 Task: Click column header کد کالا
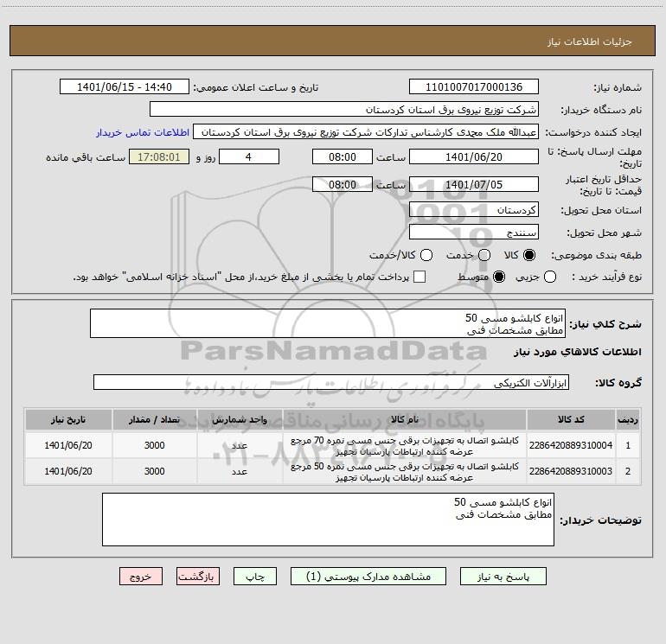[571, 419]
